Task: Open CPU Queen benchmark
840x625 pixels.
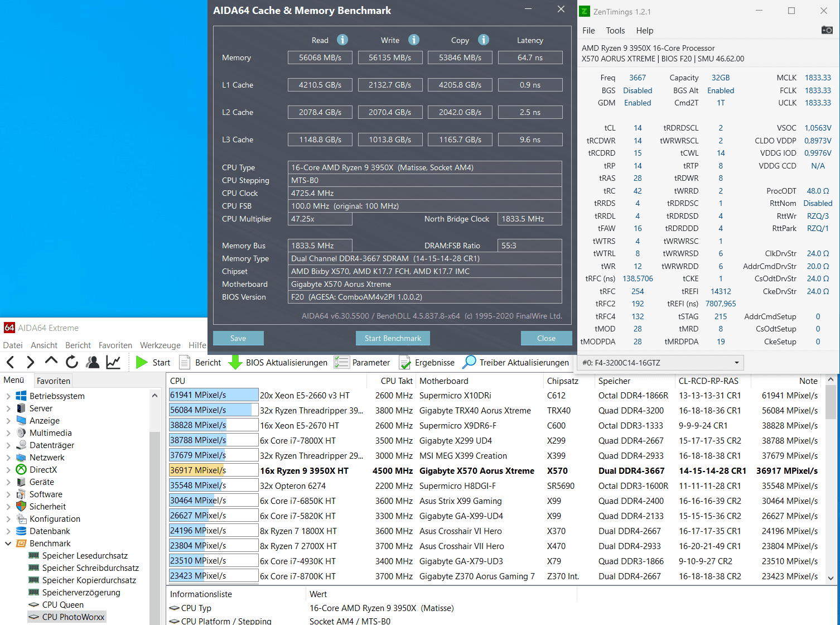Action: 62,605
